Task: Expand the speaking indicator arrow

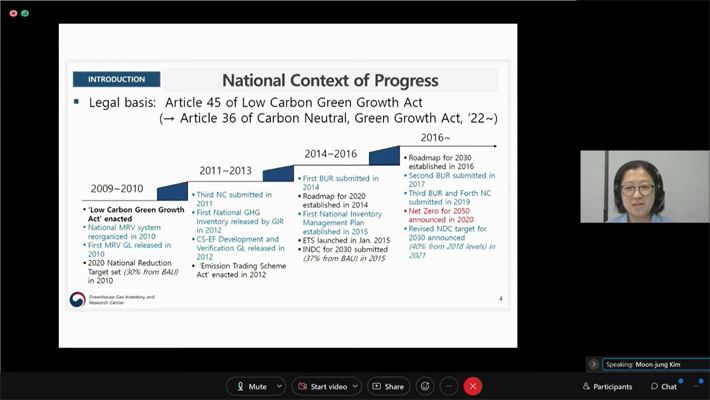Action: [x=593, y=365]
